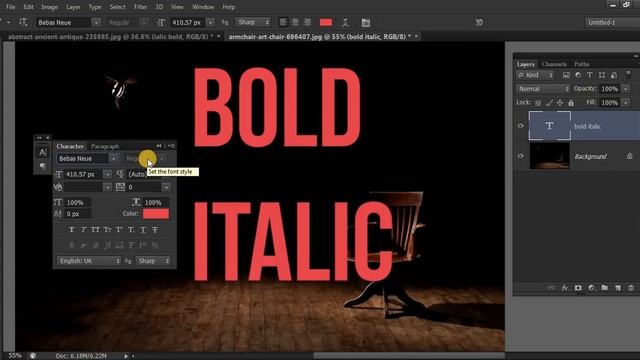Click the Character panel font size field
The image size is (640, 360).
pos(83,174)
